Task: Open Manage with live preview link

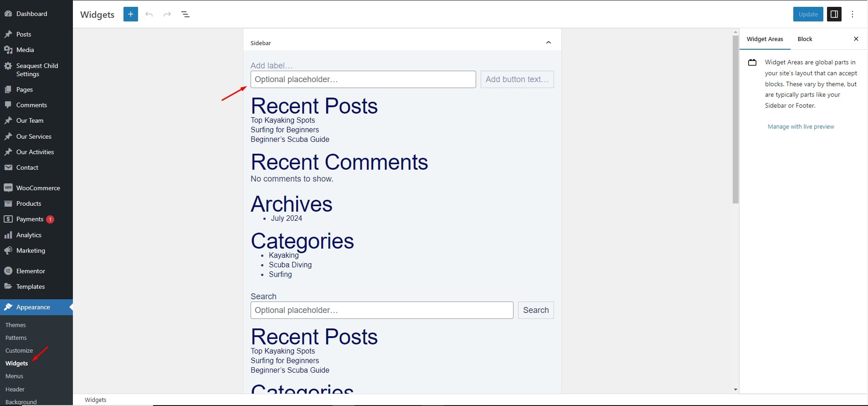Action: (801, 127)
